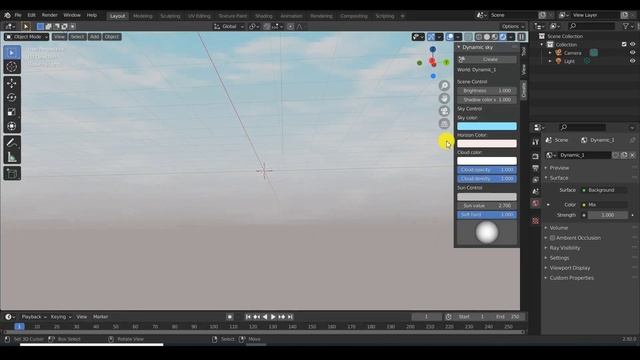Viewport: 640px width, 360px height.
Task: Toggle Collection exclude checkbox
Action: 624,44
